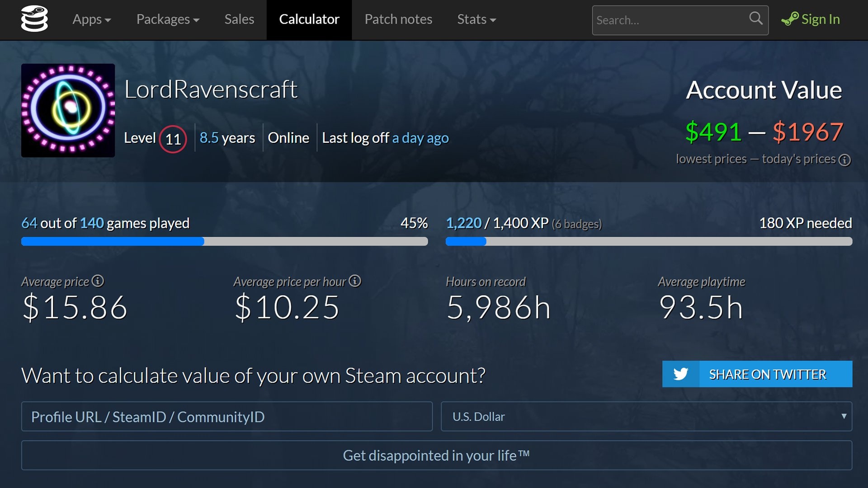Click the Share on Twitter button

click(x=767, y=374)
